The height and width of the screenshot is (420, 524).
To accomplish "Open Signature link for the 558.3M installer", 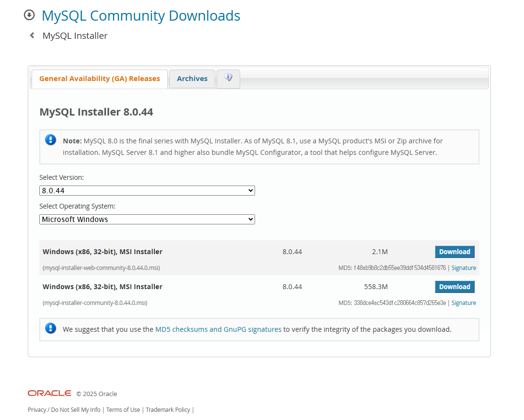I will [x=464, y=303].
